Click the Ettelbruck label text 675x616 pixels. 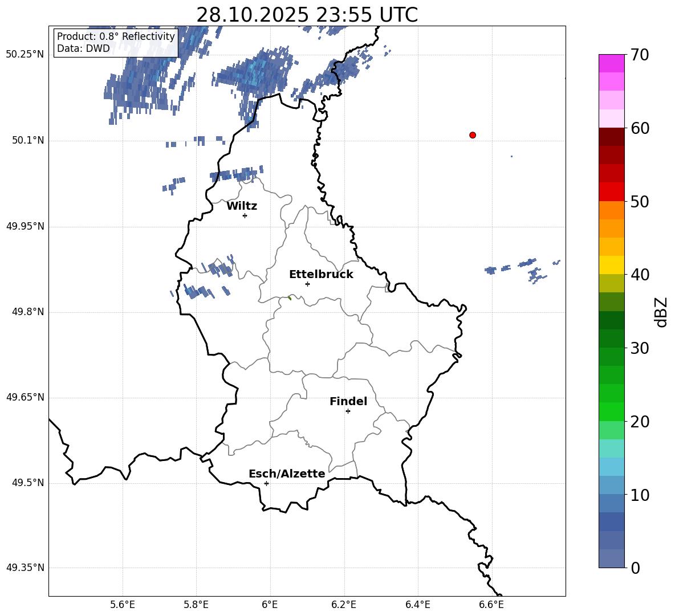coord(321,275)
